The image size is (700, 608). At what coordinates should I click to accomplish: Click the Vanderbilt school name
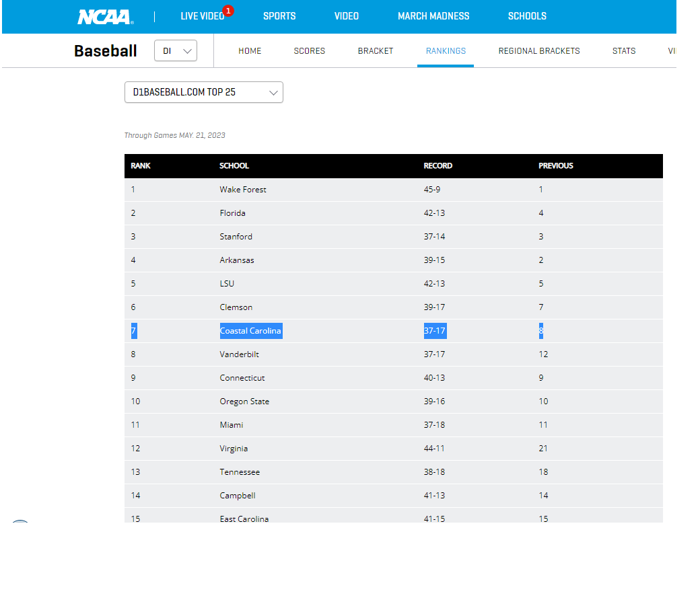point(239,354)
